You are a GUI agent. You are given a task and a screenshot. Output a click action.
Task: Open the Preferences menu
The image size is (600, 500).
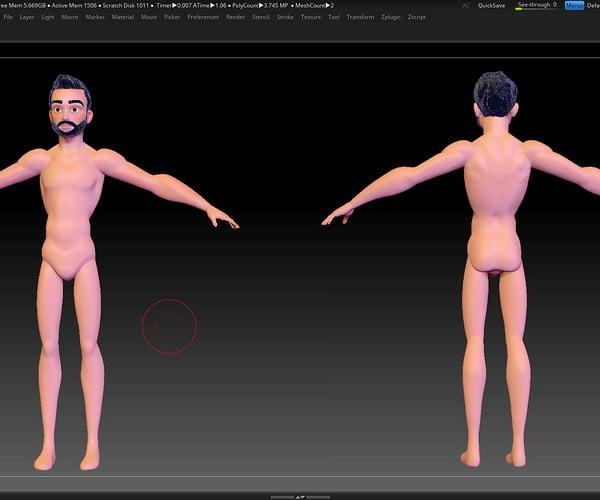pyautogui.click(x=203, y=17)
